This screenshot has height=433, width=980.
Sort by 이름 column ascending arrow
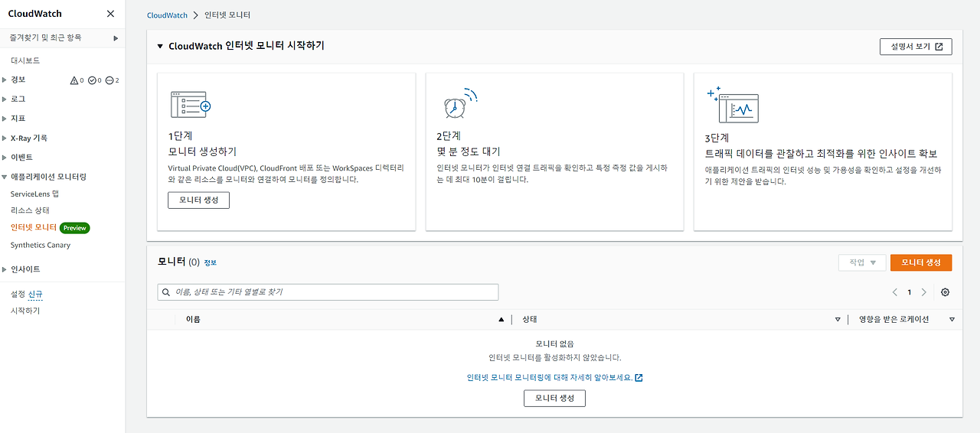pos(501,320)
